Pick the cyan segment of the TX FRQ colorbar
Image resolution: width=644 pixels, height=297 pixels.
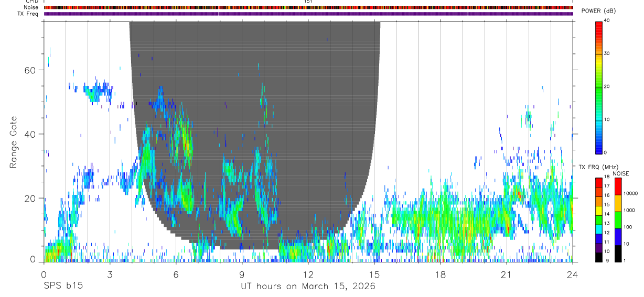point(599,229)
